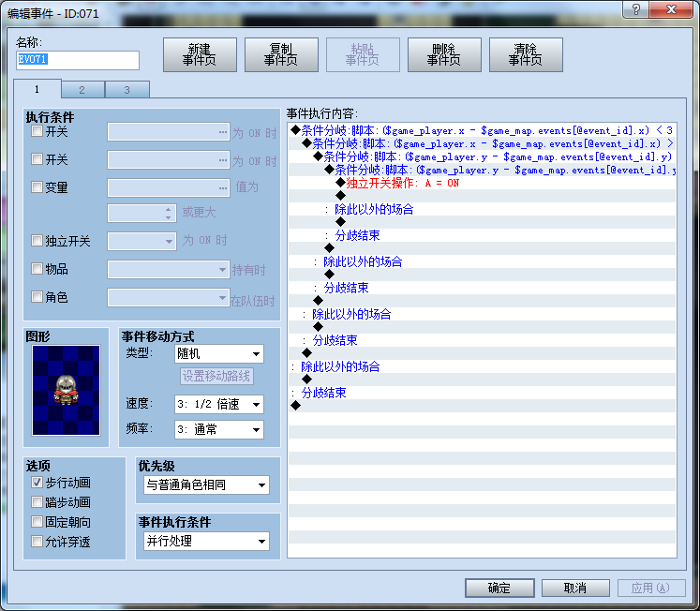Cancel the dialog with 取消

pos(575,588)
